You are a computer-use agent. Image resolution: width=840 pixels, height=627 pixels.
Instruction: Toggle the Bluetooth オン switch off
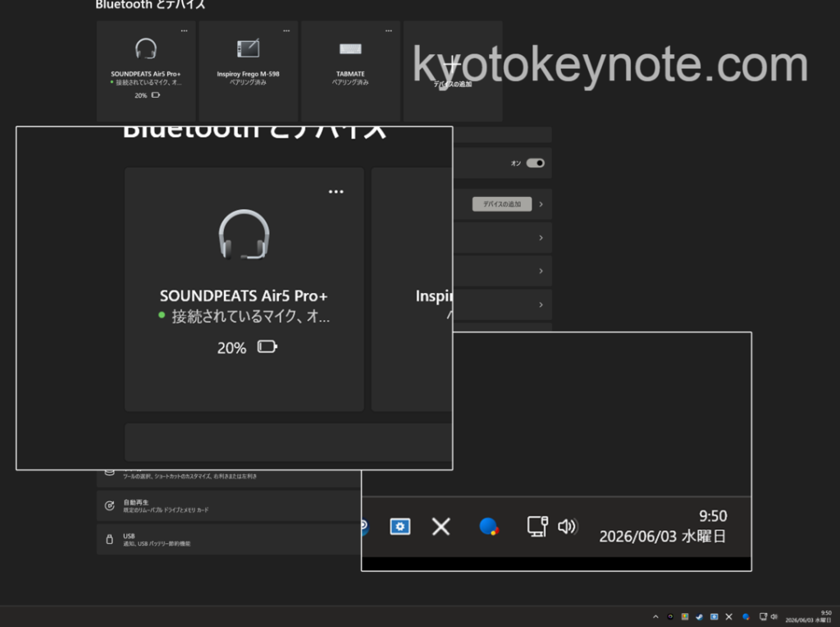(535, 163)
